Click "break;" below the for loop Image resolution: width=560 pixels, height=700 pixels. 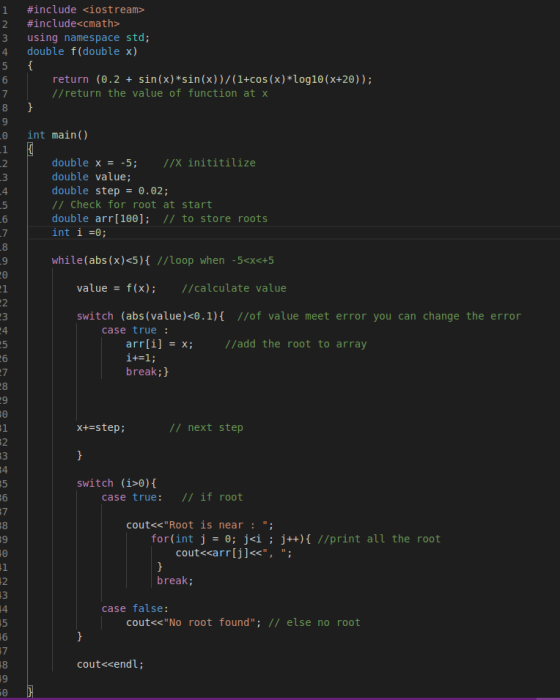pos(175,581)
